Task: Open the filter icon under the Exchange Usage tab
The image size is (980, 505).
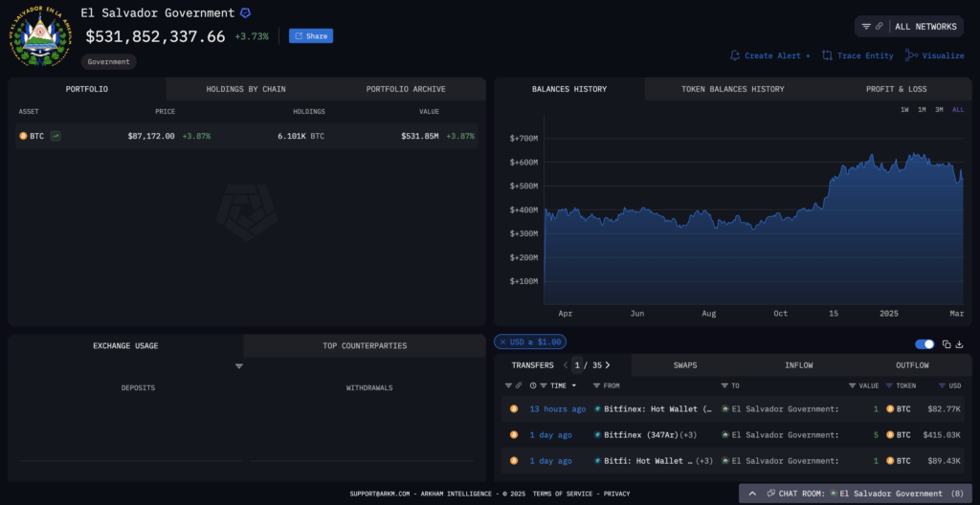Action: pyautogui.click(x=238, y=365)
